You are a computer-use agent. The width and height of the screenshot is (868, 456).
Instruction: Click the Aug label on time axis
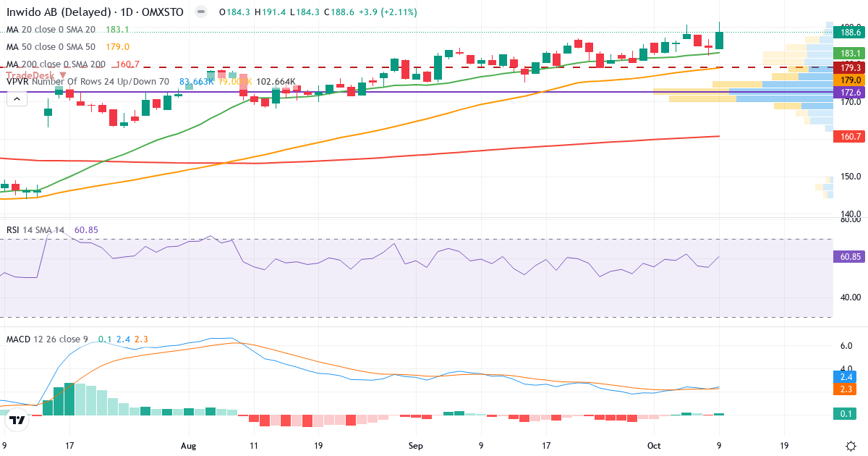tap(189, 445)
